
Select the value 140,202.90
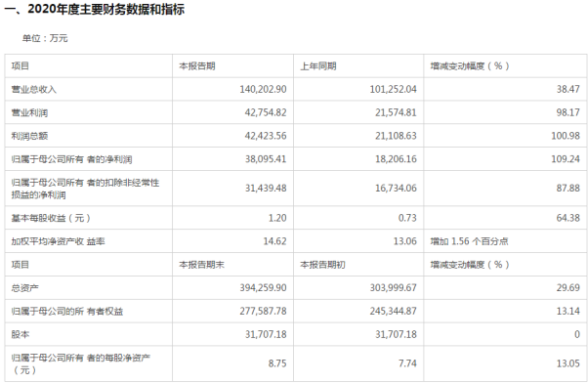click(263, 89)
